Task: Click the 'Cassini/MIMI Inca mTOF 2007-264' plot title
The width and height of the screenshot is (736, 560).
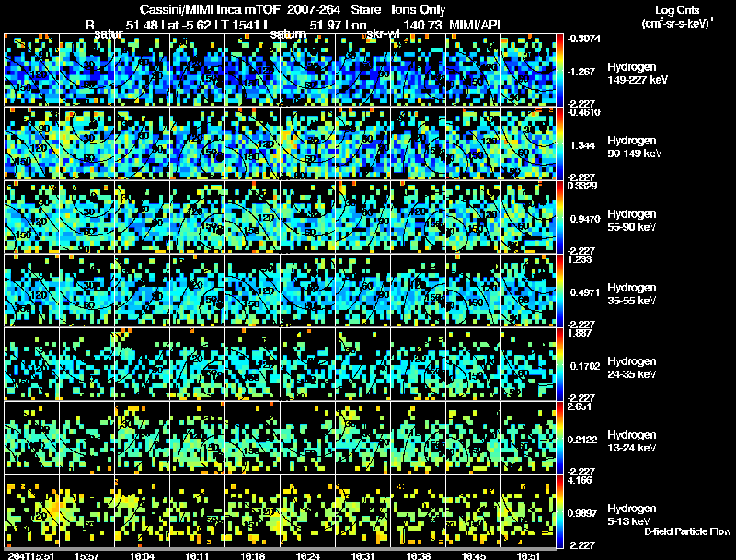Action: coord(240,10)
